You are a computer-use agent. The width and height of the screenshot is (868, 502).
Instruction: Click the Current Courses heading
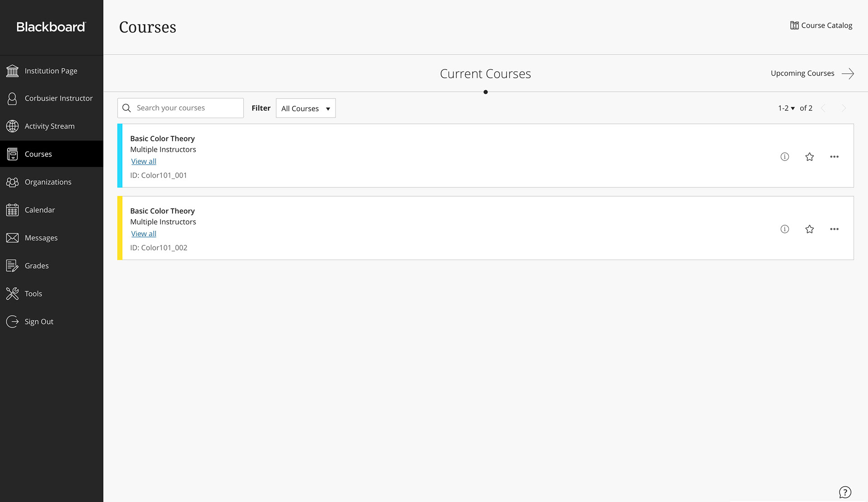486,74
